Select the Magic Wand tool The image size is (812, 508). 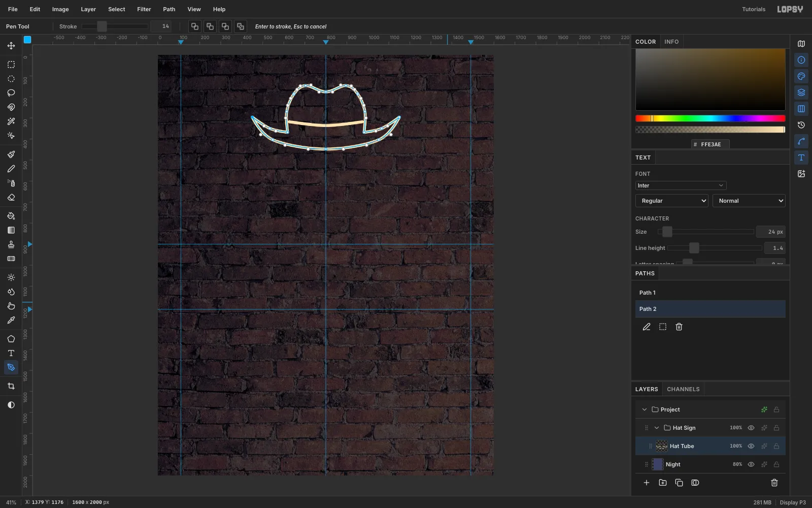(11, 121)
